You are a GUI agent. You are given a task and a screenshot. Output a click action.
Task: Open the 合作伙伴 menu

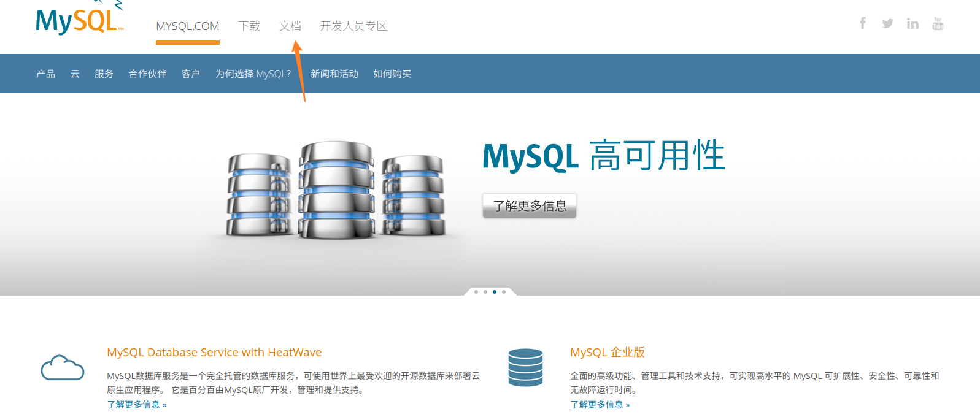(148, 74)
